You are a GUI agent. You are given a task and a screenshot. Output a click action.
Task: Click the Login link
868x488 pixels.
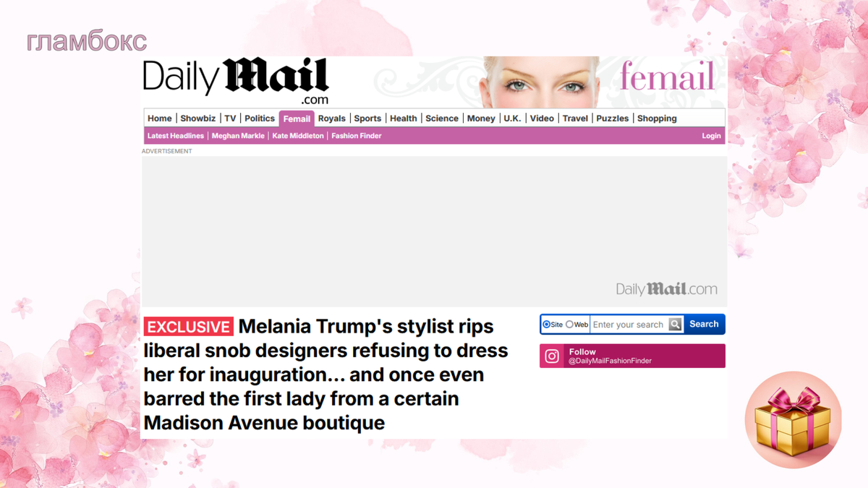click(711, 136)
